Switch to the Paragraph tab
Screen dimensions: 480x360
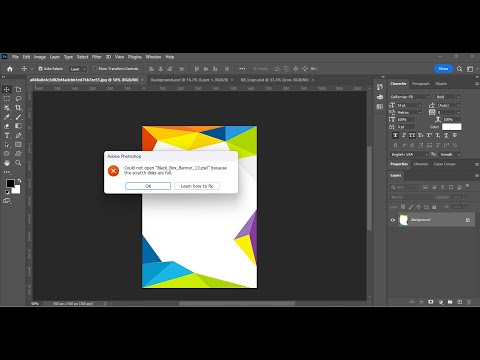coord(421,84)
